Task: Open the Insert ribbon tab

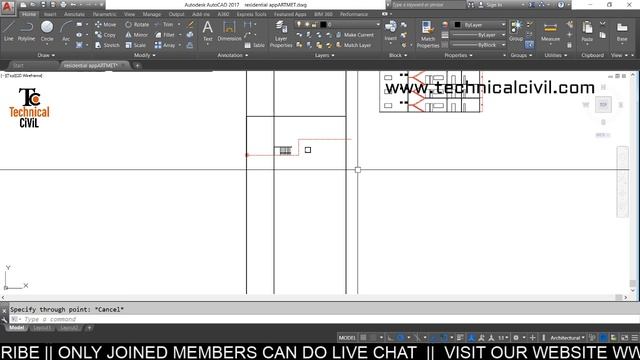Action: click(50, 14)
